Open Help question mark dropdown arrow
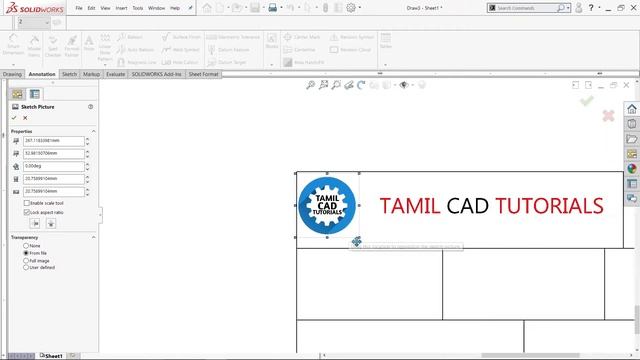640x360 pixels. click(599, 8)
